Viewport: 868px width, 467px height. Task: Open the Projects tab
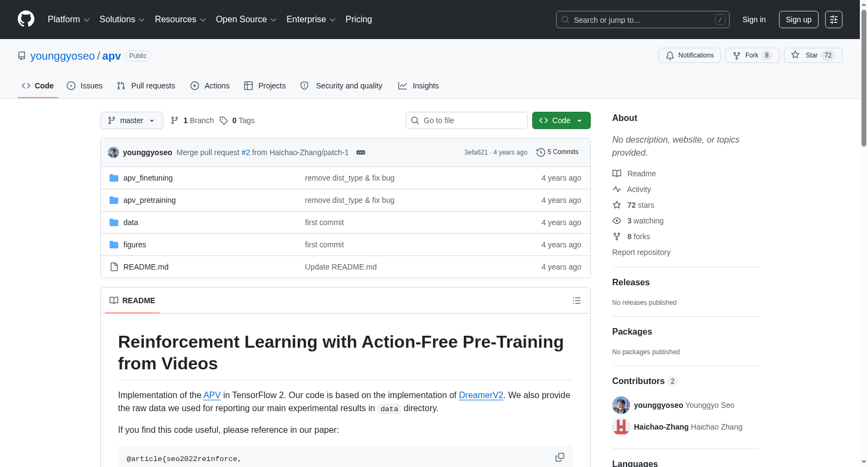point(265,86)
